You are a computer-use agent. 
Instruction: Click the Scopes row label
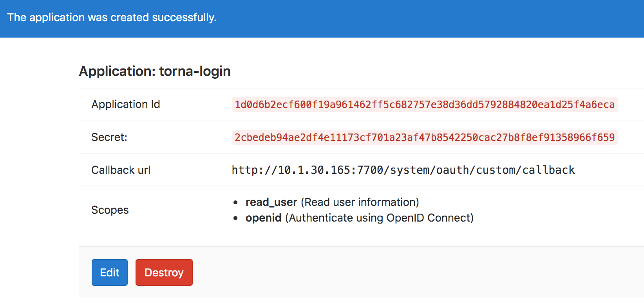pos(110,210)
